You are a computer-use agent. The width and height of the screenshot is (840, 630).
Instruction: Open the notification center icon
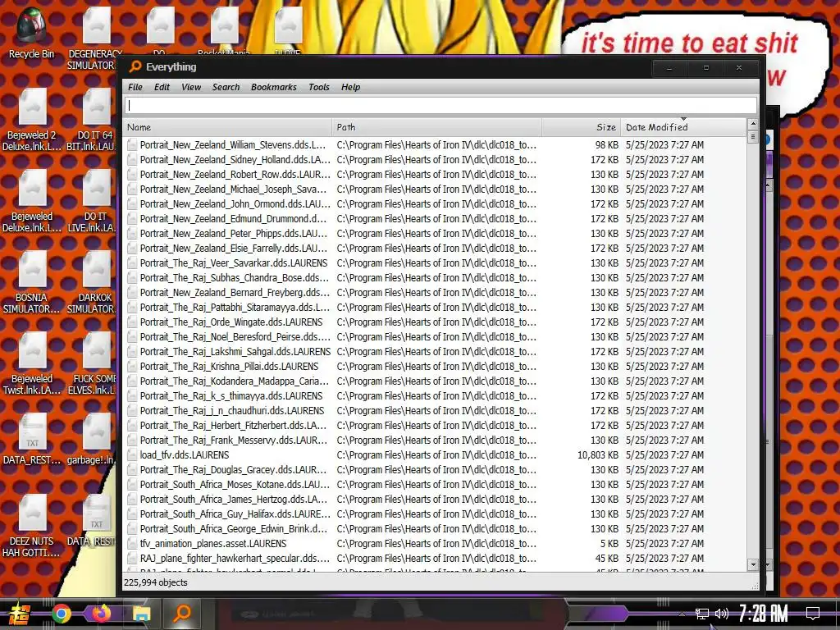[x=813, y=614]
